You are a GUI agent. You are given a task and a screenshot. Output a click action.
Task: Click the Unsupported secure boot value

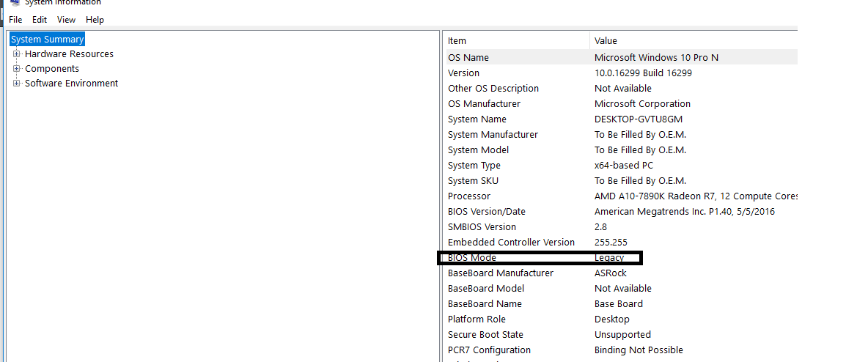tap(622, 335)
